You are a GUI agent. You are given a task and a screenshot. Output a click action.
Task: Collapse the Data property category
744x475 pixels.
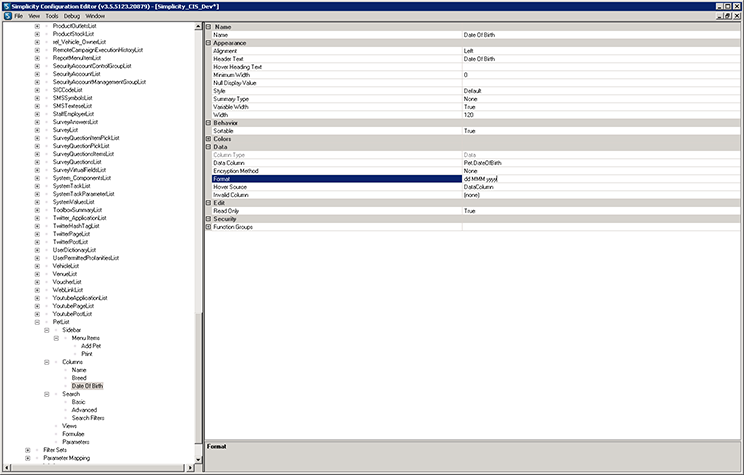(208, 147)
